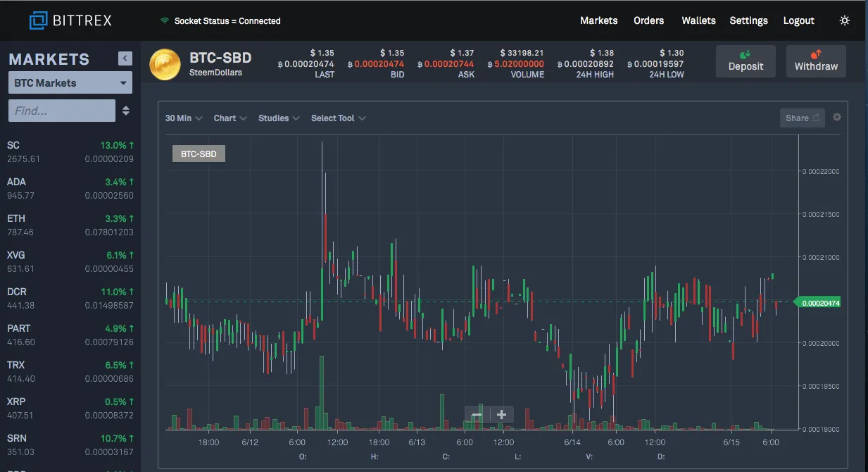868x472 pixels.
Task: Open the chart settings gear icon
Action: pos(837,117)
